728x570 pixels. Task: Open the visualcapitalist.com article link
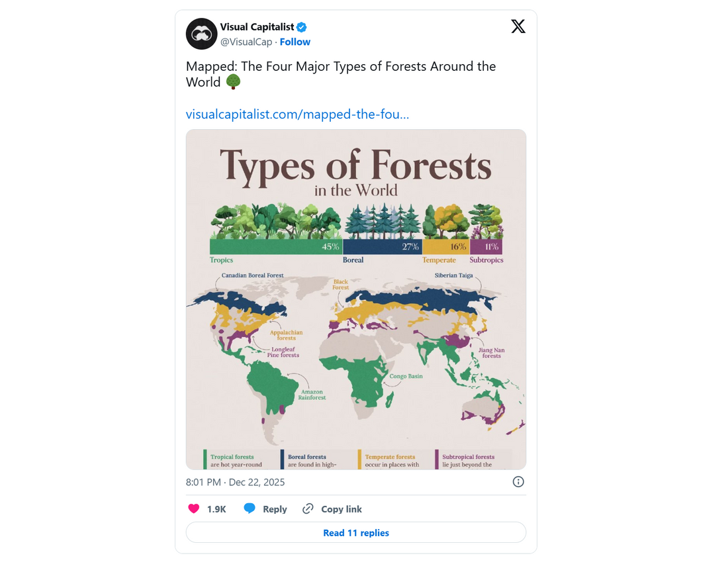298,114
